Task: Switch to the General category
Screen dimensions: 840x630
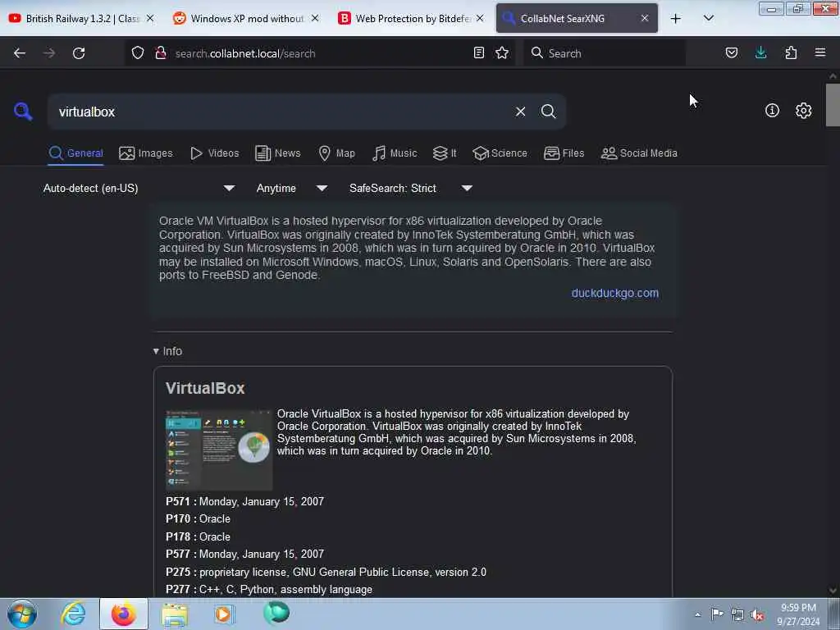Action: point(75,153)
